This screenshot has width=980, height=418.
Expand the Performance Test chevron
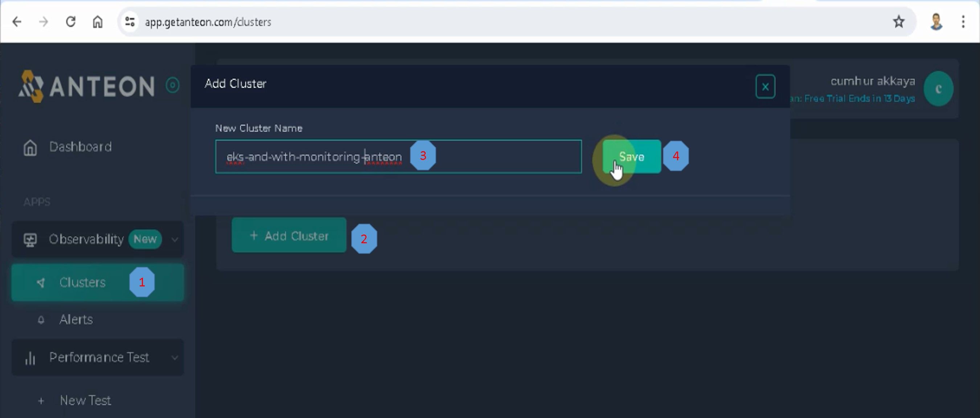175,357
